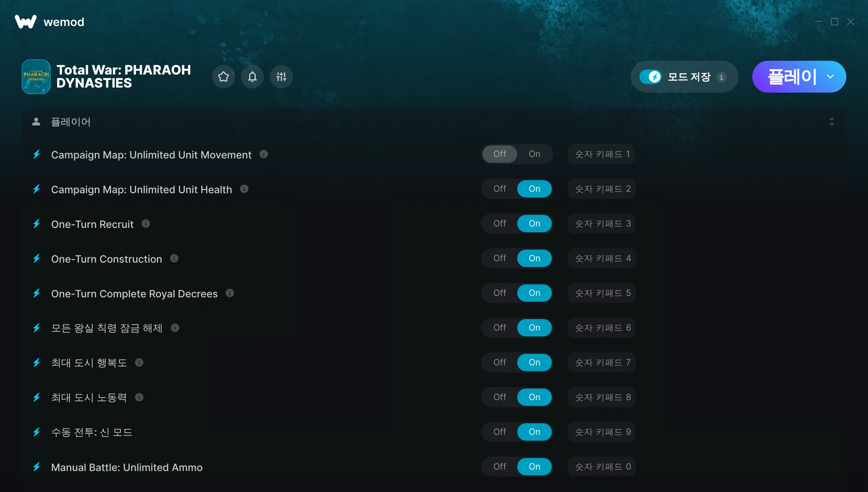Toggle the 모드 저장 switch

tap(650, 77)
